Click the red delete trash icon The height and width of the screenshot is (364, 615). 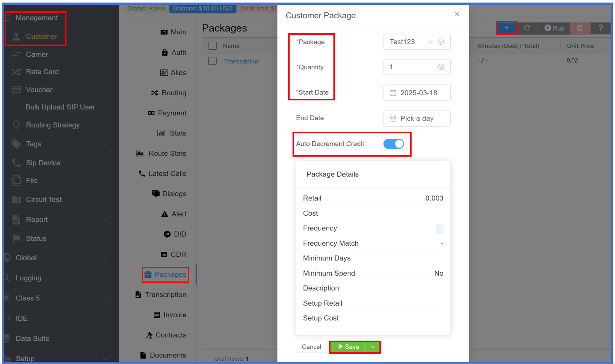(580, 28)
